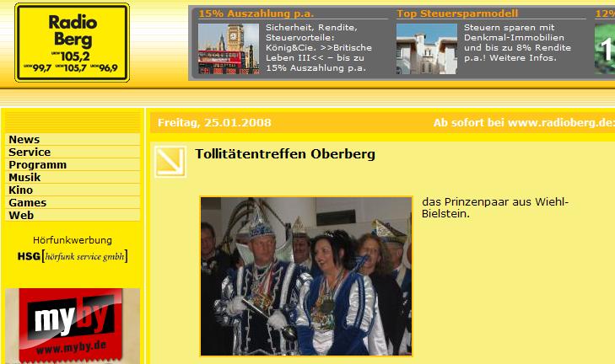615x364 pixels.
Task: Open the myby.de banner ad
Action: point(73,326)
